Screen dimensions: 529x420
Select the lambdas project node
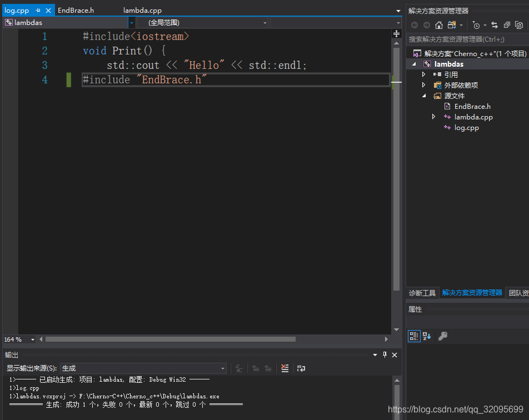(449, 64)
